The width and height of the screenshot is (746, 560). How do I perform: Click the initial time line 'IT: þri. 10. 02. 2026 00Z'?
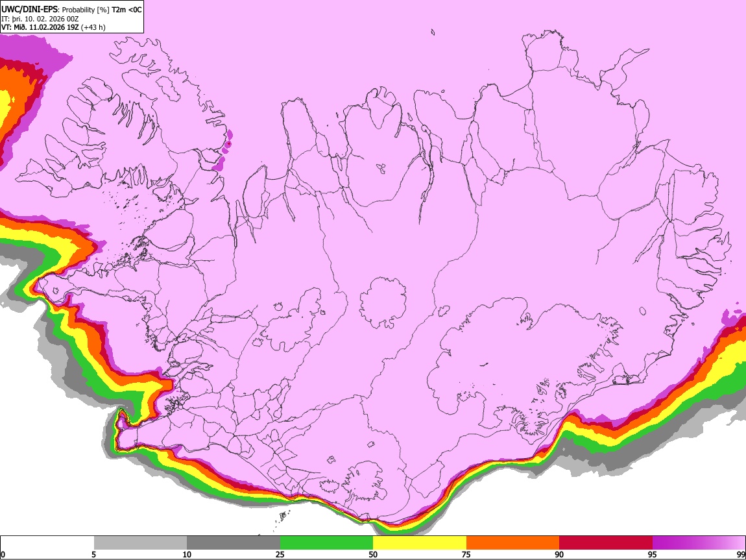click(40, 19)
